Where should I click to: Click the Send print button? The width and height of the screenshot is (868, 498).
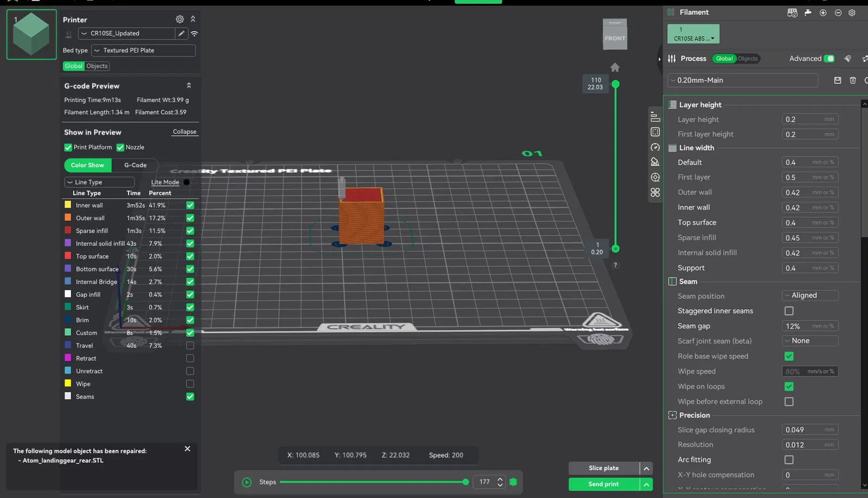pos(604,484)
